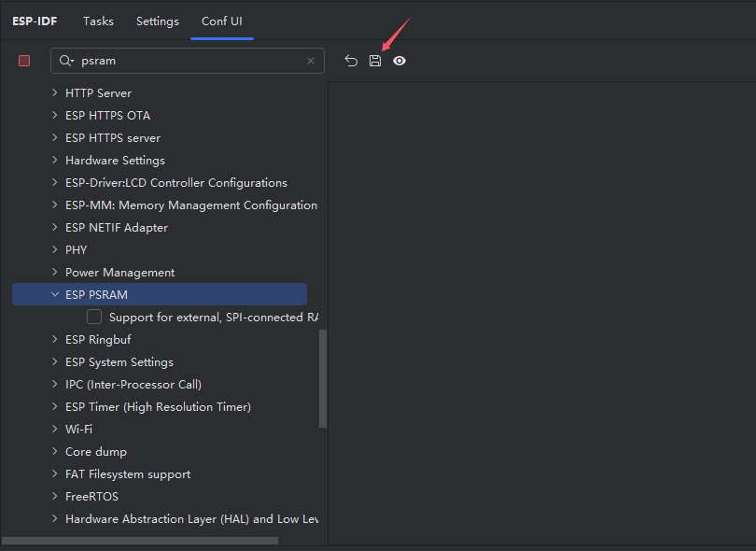This screenshot has height=551, width=756.
Task: Click the magnifier search icon
Action: tap(66, 61)
